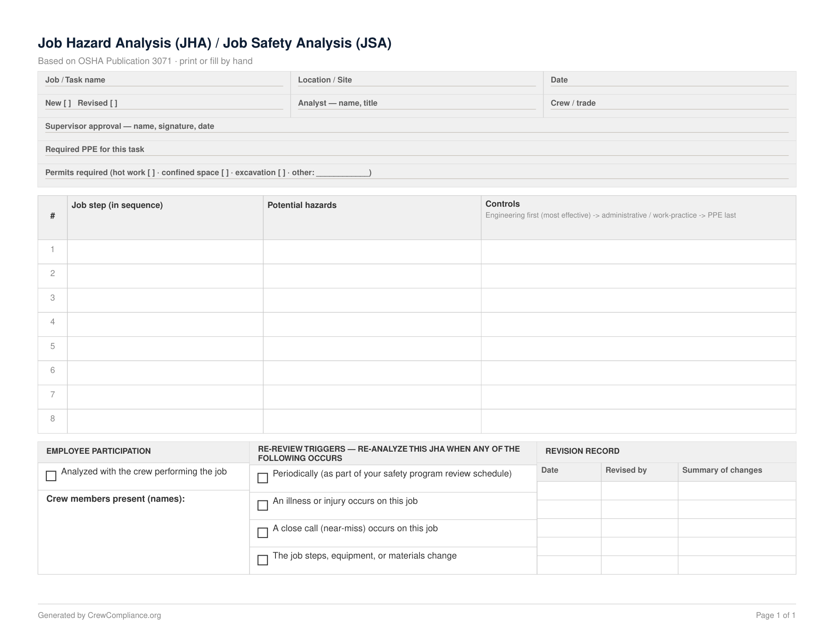This screenshot has height=644, width=834.
Task: Check 'Analyzed with the crew performing the job' box
Action: click(x=51, y=476)
